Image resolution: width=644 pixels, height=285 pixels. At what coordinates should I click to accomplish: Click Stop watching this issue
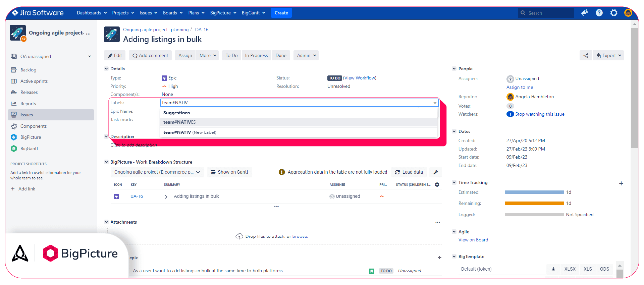click(x=540, y=114)
